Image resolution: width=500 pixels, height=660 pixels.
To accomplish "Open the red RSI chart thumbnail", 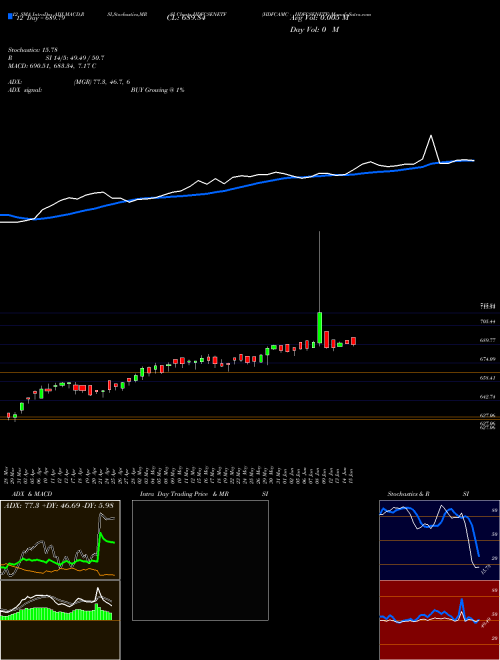I will [x=439, y=620].
